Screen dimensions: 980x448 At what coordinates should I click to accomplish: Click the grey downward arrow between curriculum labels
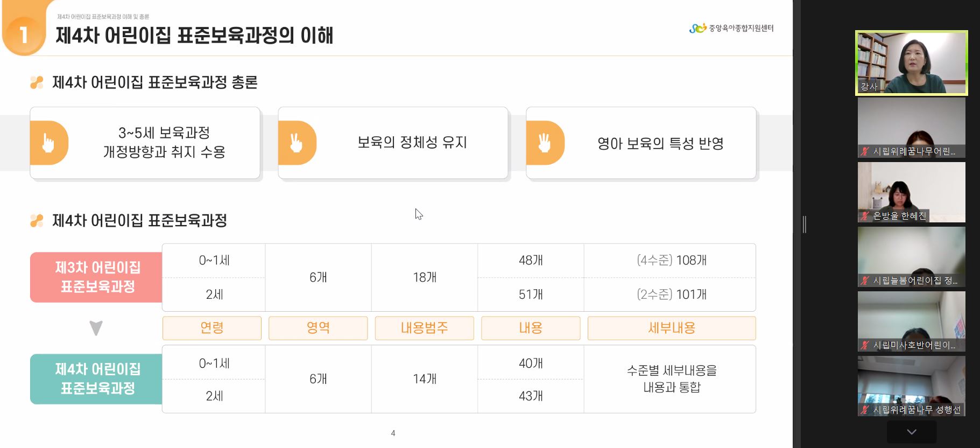[x=96, y=328]
